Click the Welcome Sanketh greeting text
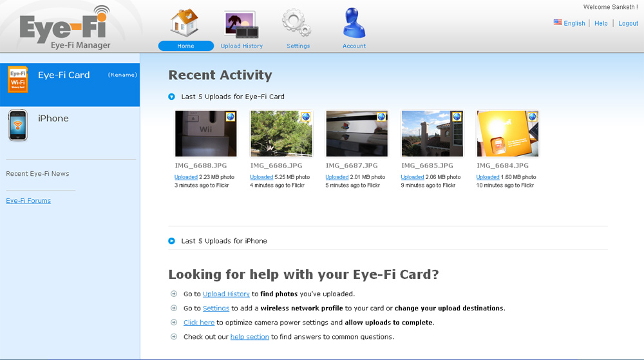The height and width of the screenshot is (360, 644). click(611, 7)
